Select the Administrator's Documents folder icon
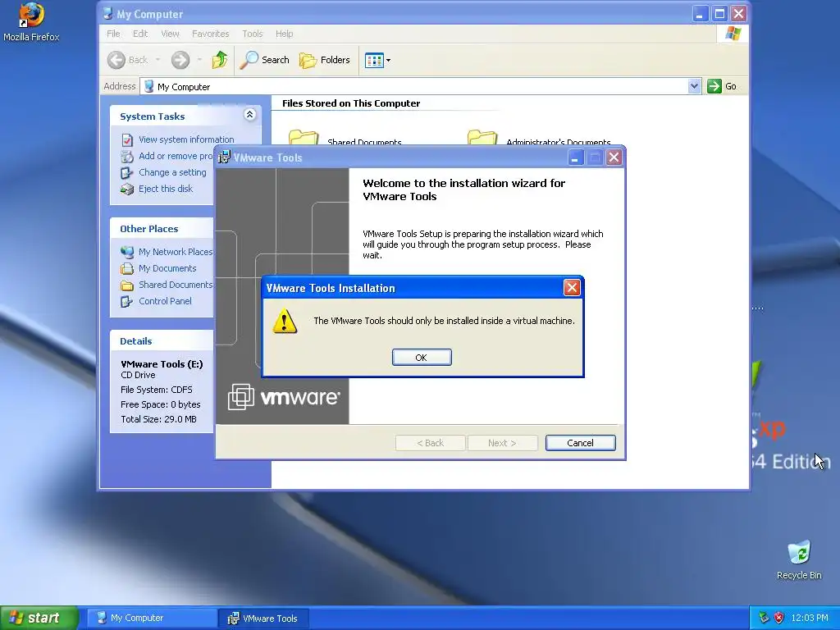The image size is (840, 630). 482,138
